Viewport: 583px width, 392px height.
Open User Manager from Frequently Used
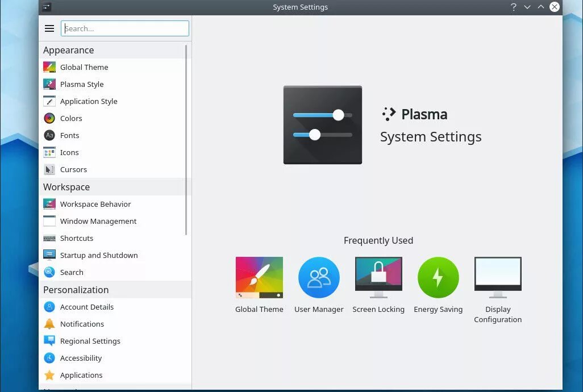point(319,285)
